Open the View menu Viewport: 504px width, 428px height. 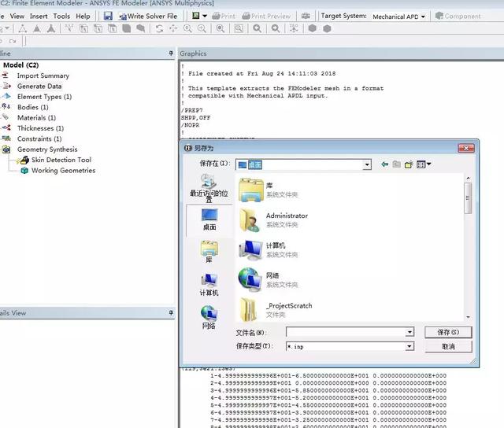(17, 16)
